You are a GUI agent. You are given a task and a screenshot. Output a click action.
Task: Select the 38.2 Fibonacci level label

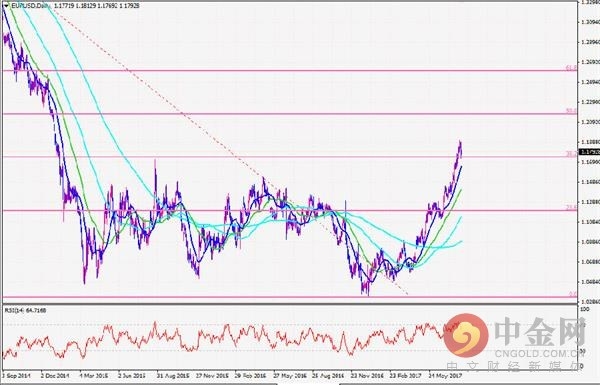[x=571, y=154]
